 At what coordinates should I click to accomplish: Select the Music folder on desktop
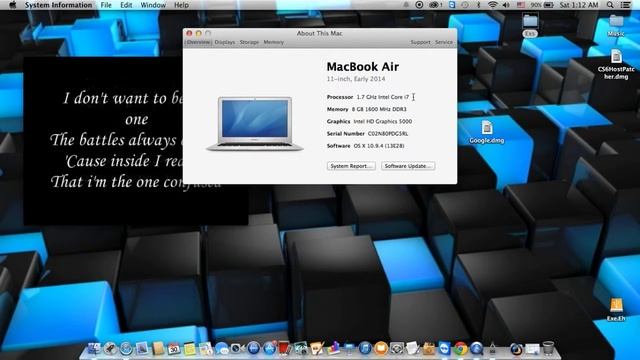pos(616,25)
